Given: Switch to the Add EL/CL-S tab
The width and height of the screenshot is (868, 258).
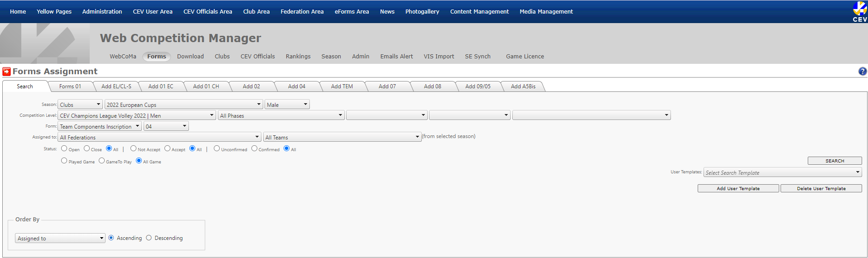Looking at the screenshot, I should click(x=116, y=86).
